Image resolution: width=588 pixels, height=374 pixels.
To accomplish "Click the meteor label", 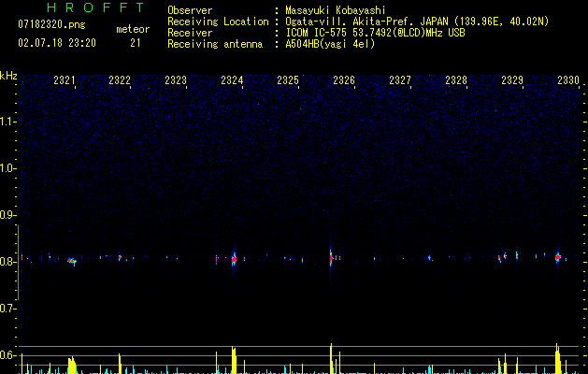I will tap(133, 29).
